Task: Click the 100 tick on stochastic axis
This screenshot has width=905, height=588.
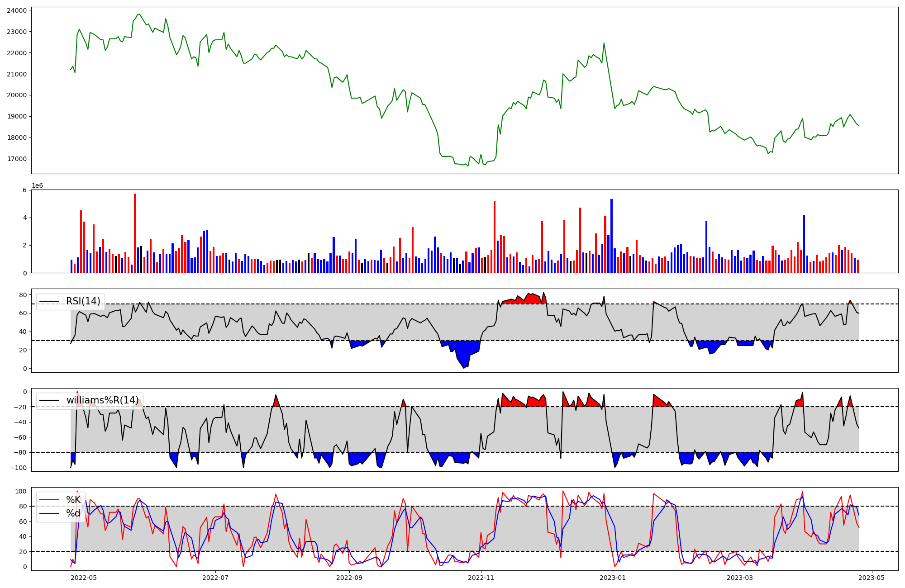Action: pos(21,491)
